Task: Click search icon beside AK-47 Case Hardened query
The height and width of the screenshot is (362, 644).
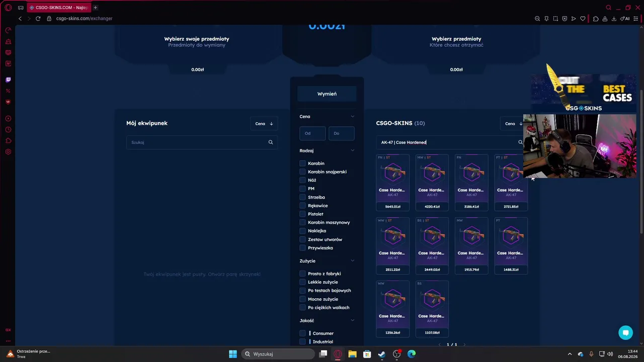Action: (x=520, y=142)
